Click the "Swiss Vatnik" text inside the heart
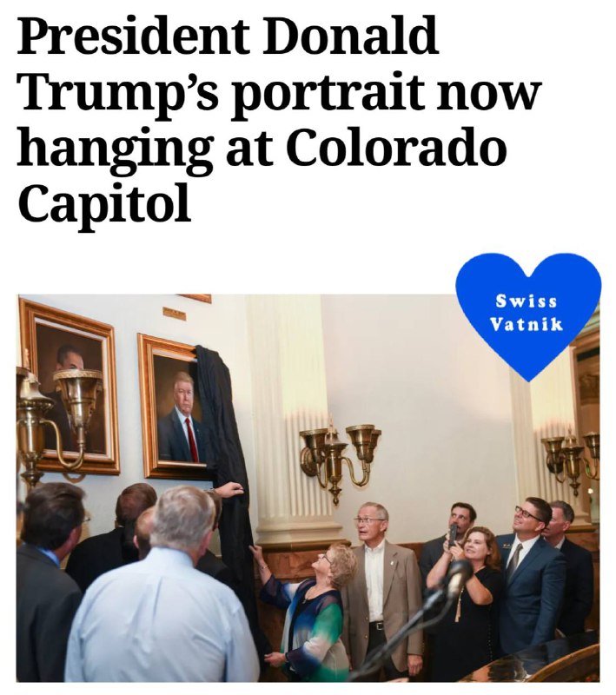Image resolution: width=616 pixels, height=695 pixels. tap(527, 313)
